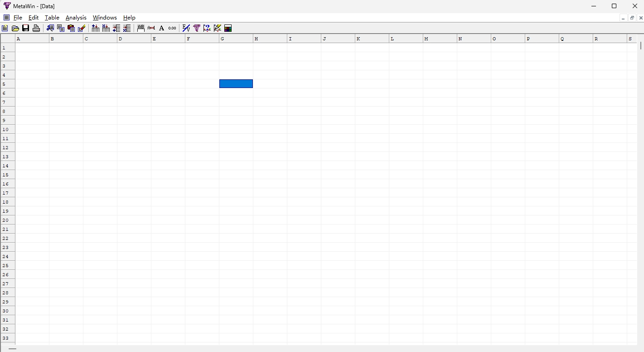Save data using the floppy disk icon
The image size is (644, 352).
click(x=26, y=28)
